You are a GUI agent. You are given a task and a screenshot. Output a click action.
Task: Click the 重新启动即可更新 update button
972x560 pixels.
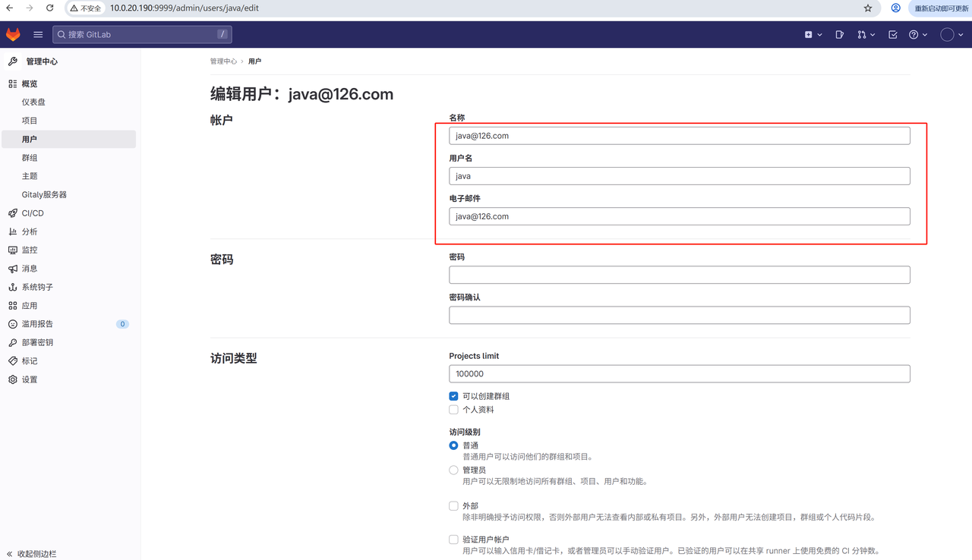pyautogui.click(x=940, y=8)
